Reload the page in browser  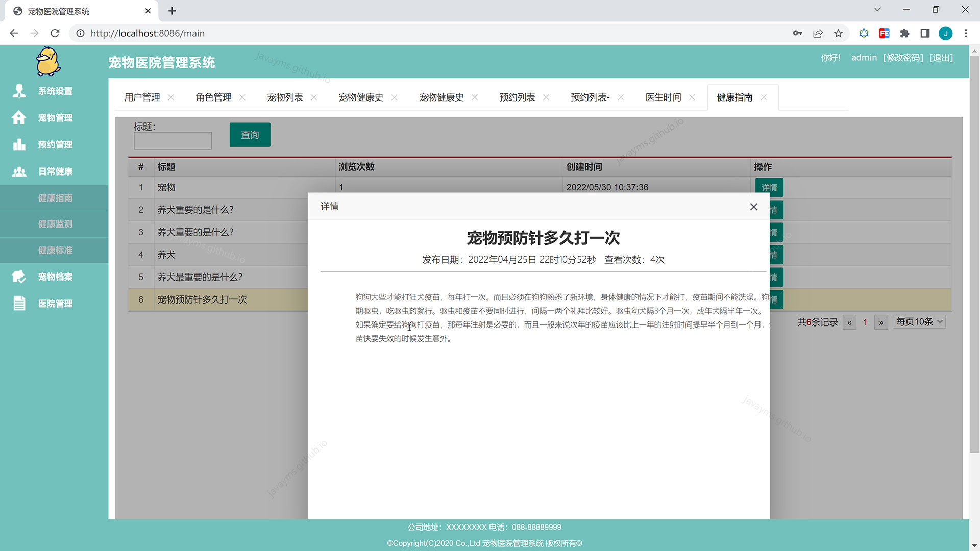tap(55, 33)
